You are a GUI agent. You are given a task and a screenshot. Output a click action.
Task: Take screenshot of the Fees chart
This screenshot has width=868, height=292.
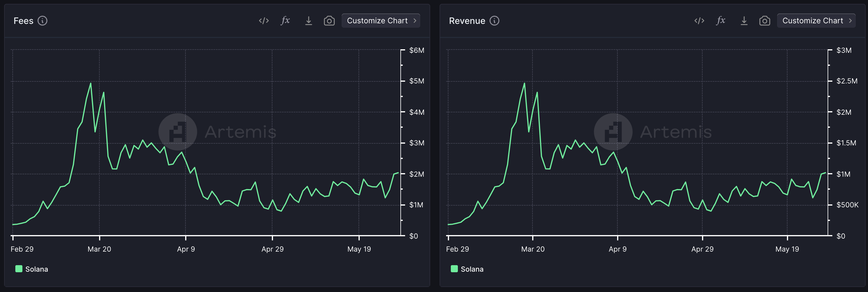point(329,21)
